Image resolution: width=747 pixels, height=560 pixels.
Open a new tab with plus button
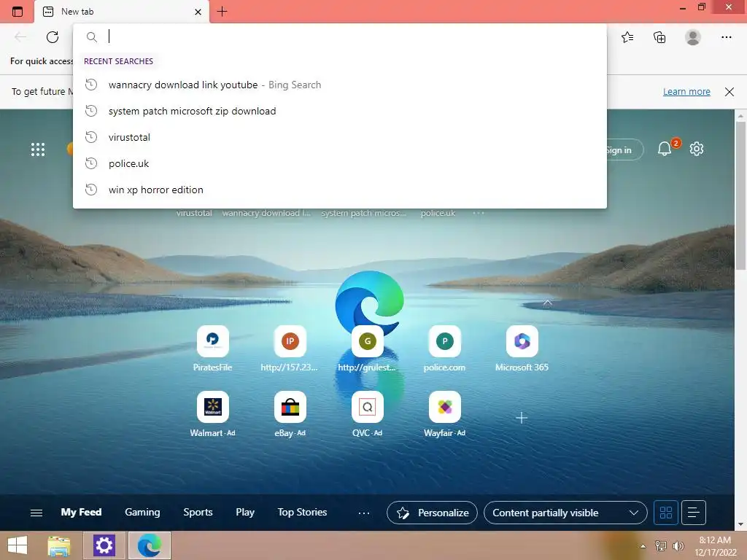(222, 12)
